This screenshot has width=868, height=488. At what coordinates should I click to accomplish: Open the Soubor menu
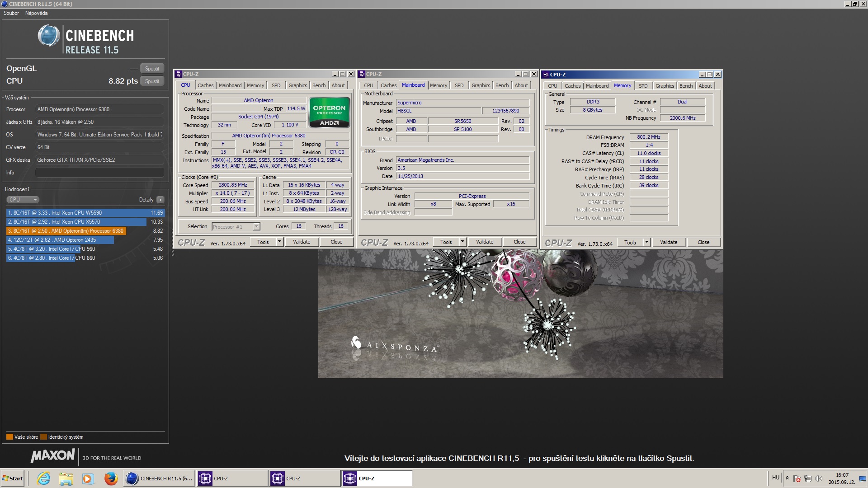(11, 13)
